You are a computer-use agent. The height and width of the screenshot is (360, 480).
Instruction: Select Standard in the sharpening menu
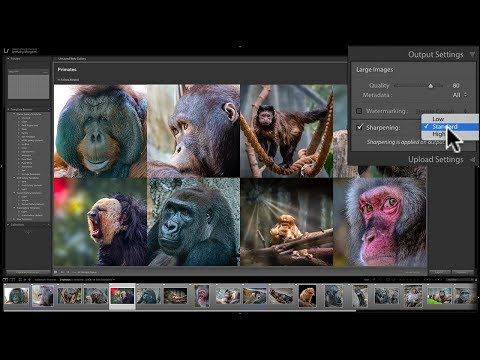pyautogui.click(x=450, y=127)
